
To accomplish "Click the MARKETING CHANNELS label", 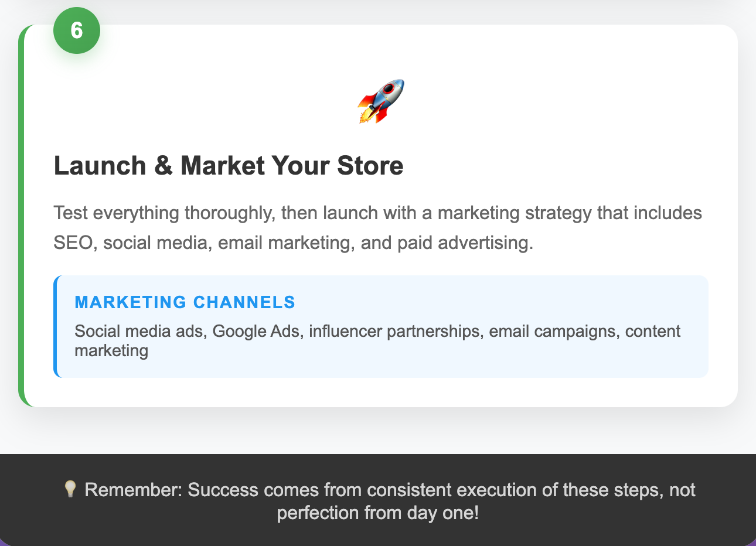I will click(x=185, y=302).
